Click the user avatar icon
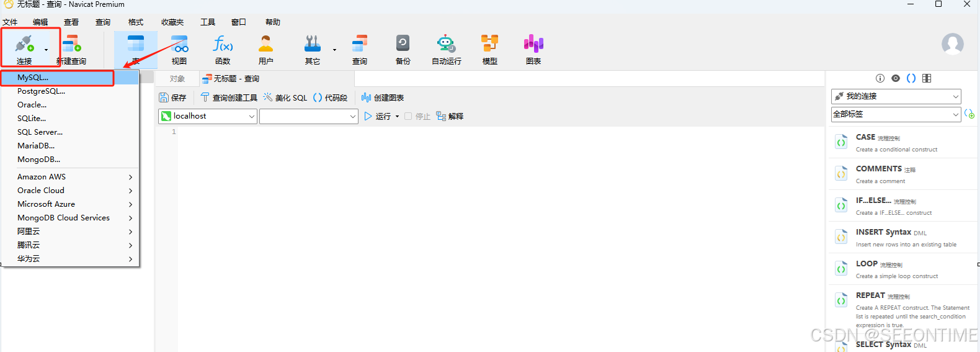 [953, 44]
